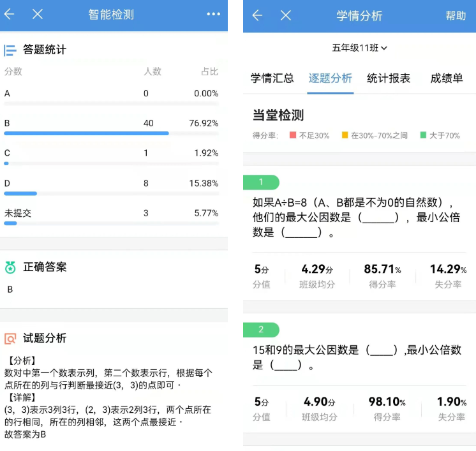This screenshot has width=476, height=451.
Task: Open the 帮助 help link
Action: click(456, 16)
